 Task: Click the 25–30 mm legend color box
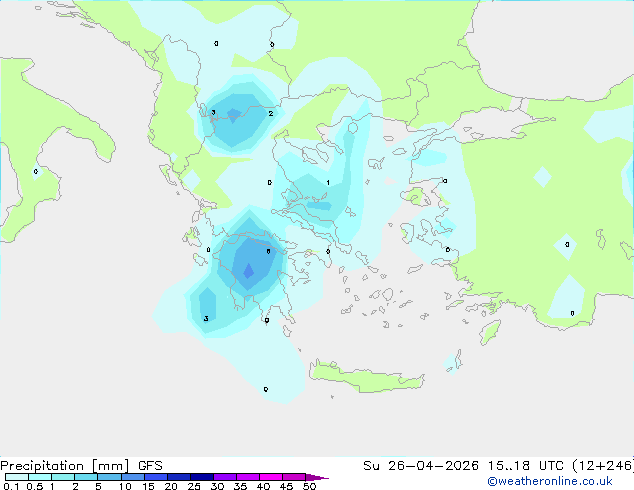pos(201,477)
